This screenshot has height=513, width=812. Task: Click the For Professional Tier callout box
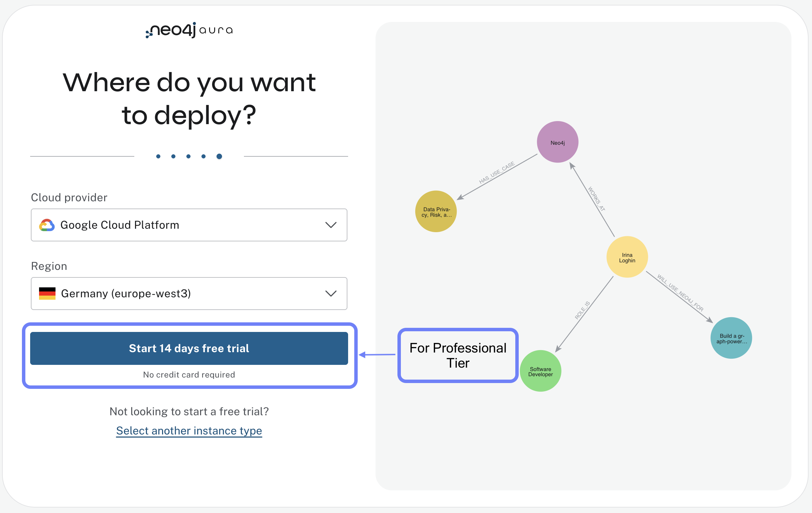tap(458, 356)
